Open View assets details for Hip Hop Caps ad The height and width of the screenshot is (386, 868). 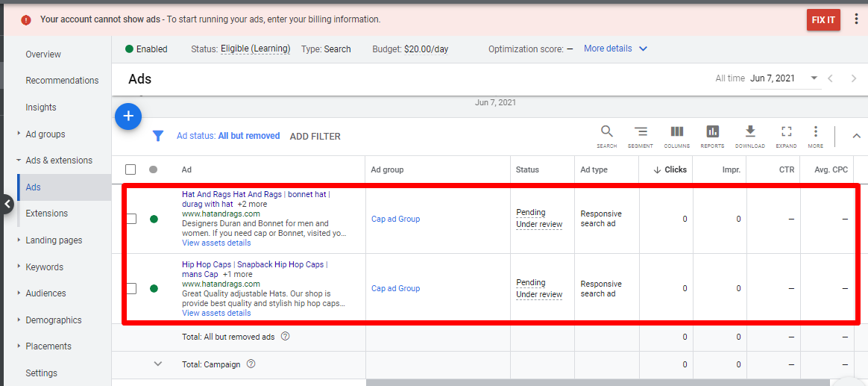click(216, 314)
